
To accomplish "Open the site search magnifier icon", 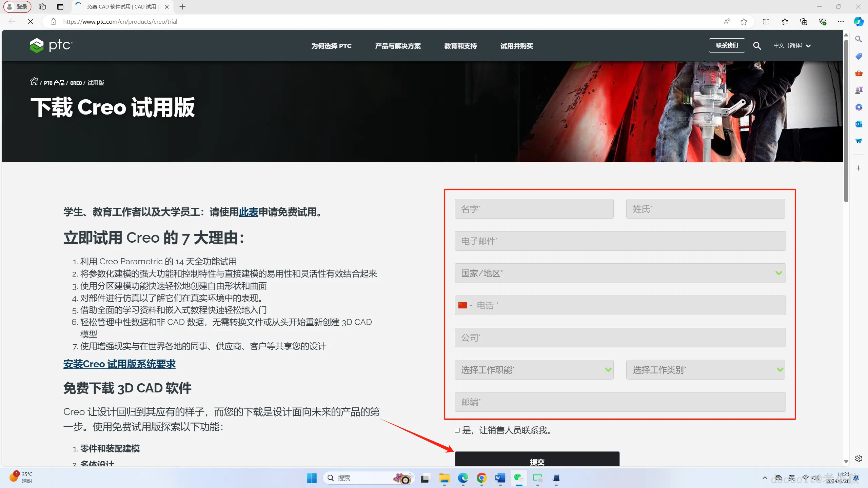I will [757, 46].
